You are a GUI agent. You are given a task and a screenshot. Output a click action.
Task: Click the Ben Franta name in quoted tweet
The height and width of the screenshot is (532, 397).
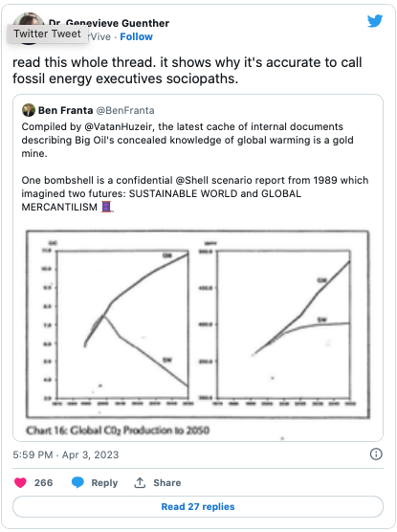click(65, 110)
